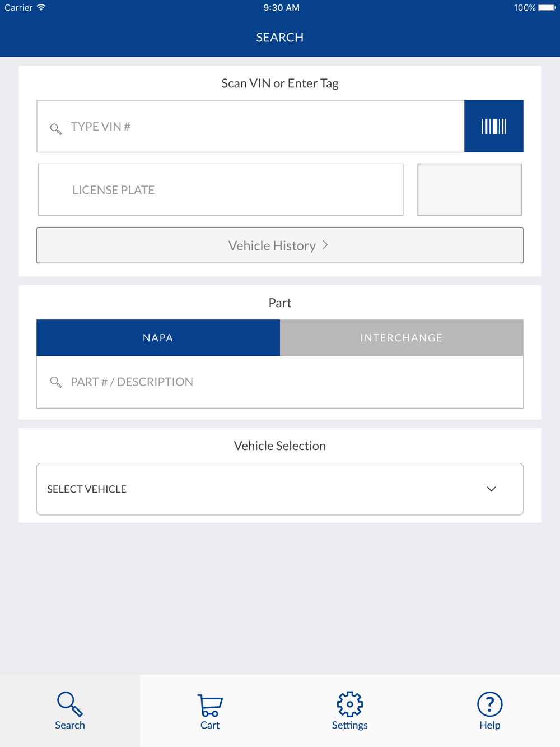The height and width of the screenshot is (747, 560).
Task: Switch part search to NAPA
Action: 158,338
